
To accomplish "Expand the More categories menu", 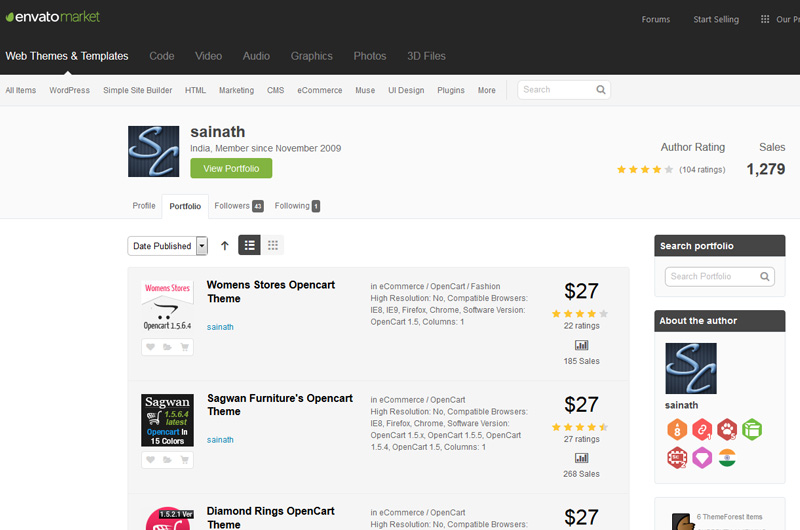I will click(487, 90).
